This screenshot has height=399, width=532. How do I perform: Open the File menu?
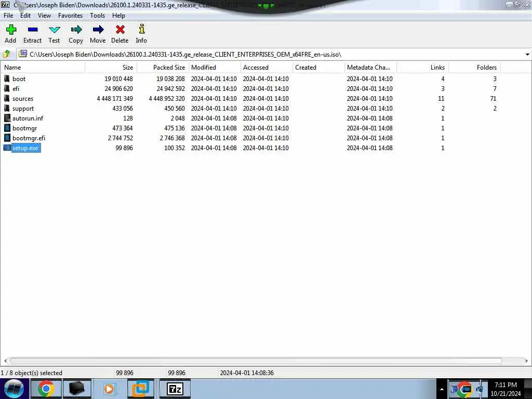(8, 16)
